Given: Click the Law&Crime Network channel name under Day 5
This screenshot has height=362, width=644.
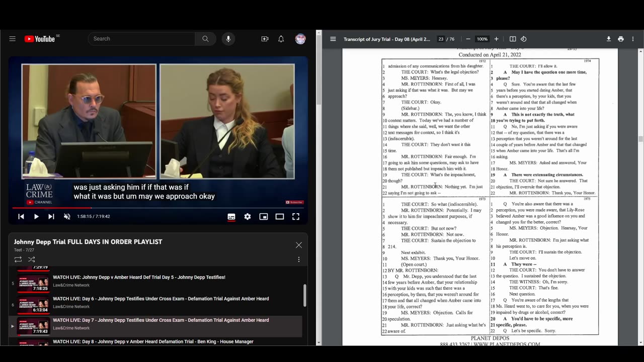Looking at the screenshot, I should (x=71, y=285).
